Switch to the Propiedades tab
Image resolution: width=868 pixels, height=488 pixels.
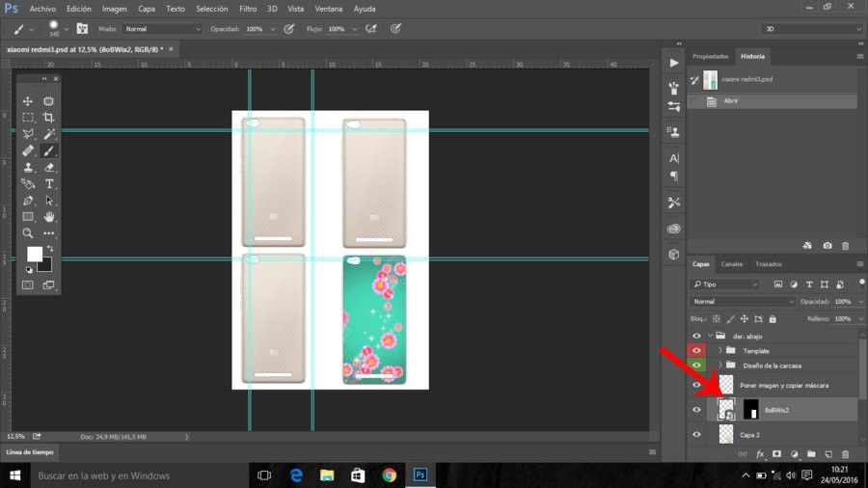(x=710, y=57)
